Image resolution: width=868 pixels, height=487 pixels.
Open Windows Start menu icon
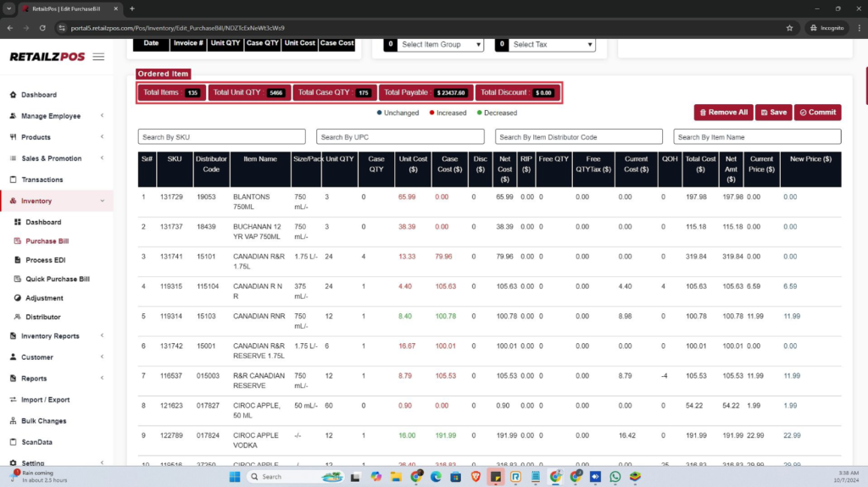(x=235, y=477)
